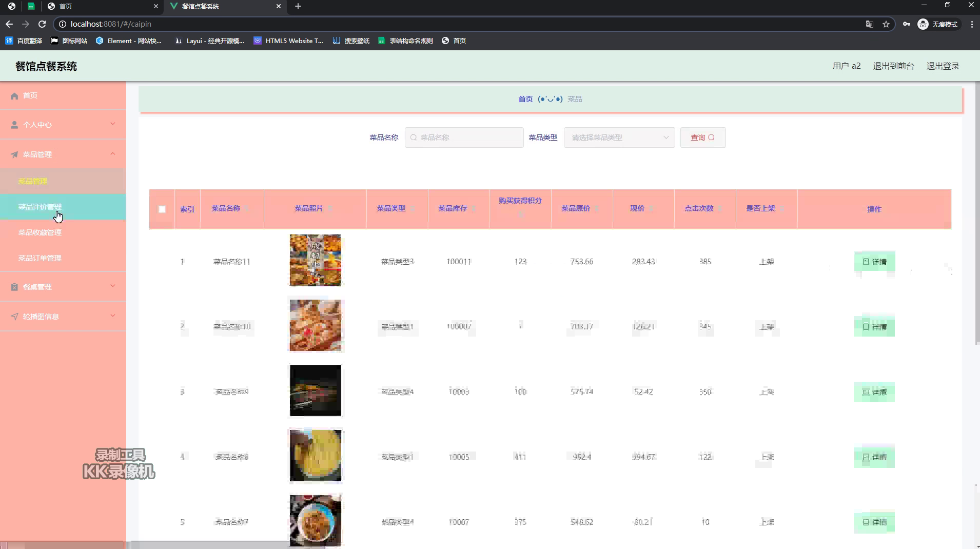Click the password key icon
The height and width of the screenshot is (549, 980).
pos(907,24)
